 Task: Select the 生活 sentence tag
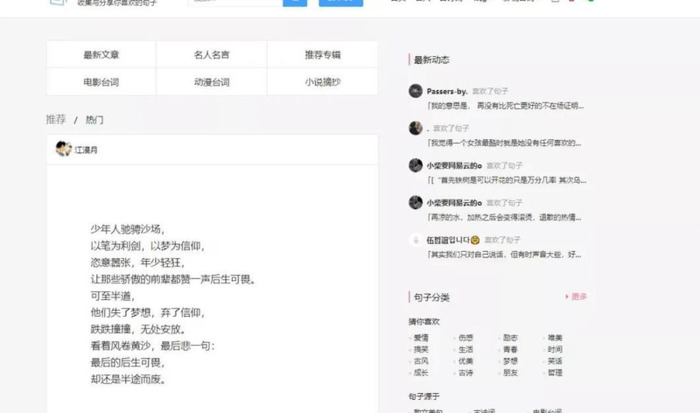coord(466,349)
